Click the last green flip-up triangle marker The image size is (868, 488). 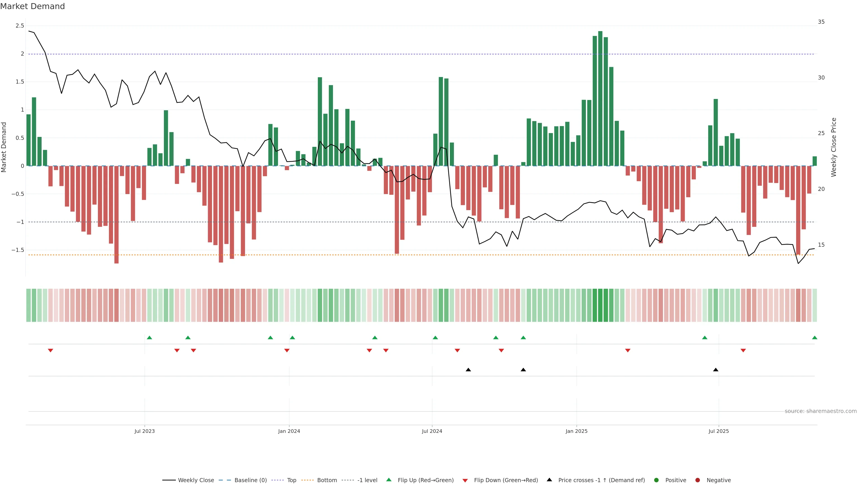pyautogui.click(x=814, y=338)
